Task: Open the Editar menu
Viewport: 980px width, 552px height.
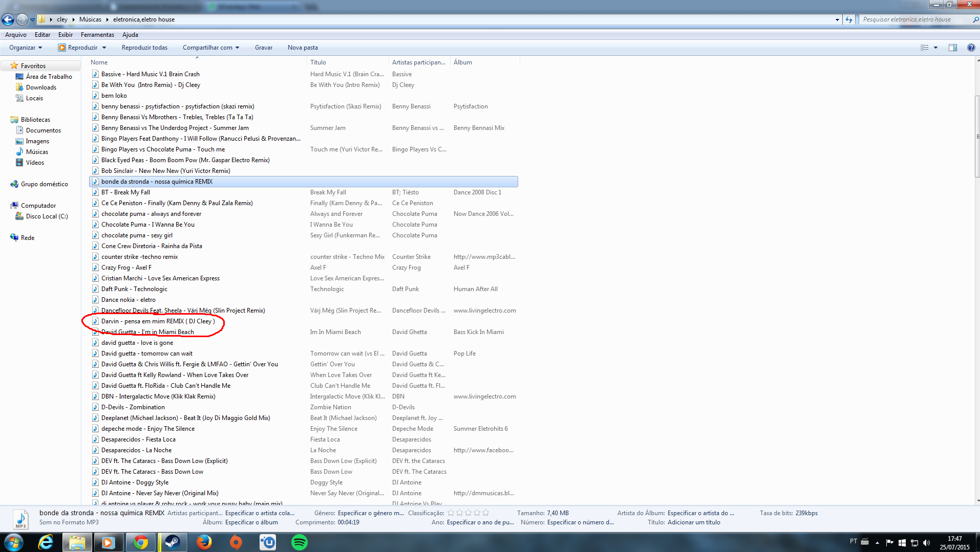Action: tap(42, 35)
